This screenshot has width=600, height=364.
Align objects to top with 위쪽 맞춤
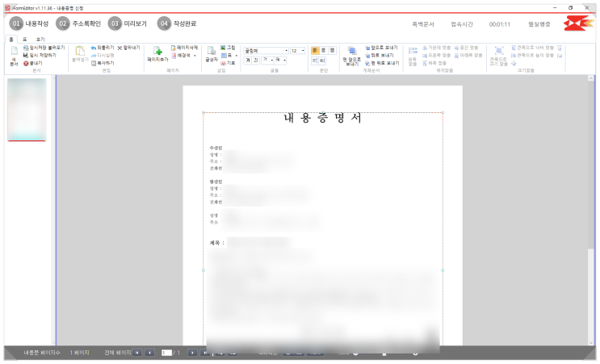point(434,63)
